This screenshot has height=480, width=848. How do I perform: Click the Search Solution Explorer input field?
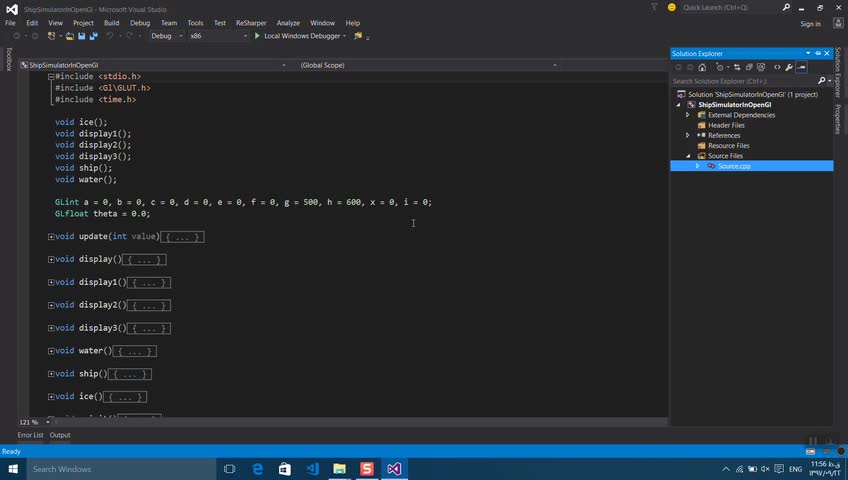(x=744, y=81)
